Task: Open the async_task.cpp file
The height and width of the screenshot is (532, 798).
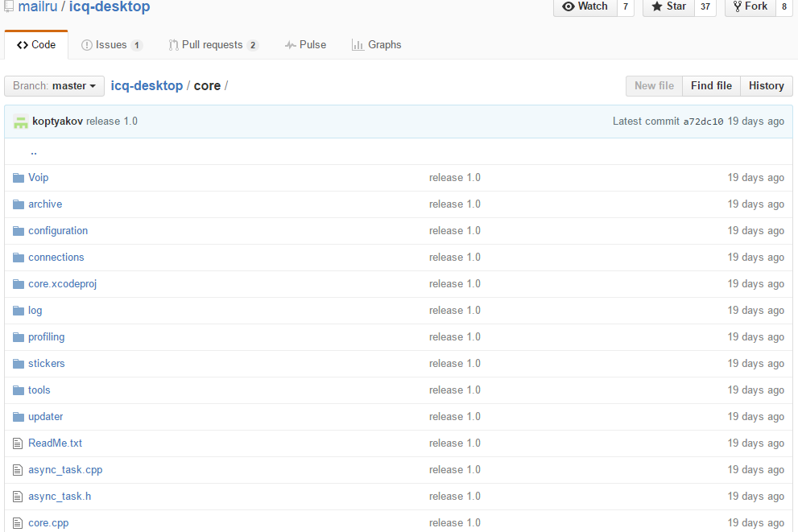Action: 65,470
